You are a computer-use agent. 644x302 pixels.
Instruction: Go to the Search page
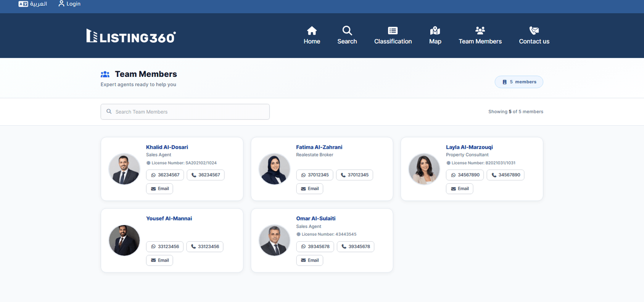[x=347, y=35]
